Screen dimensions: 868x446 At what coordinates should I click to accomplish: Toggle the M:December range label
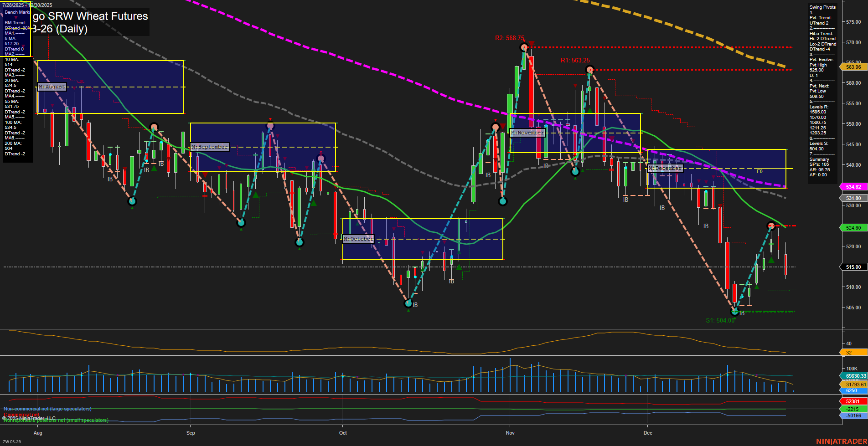coord(665,168)
